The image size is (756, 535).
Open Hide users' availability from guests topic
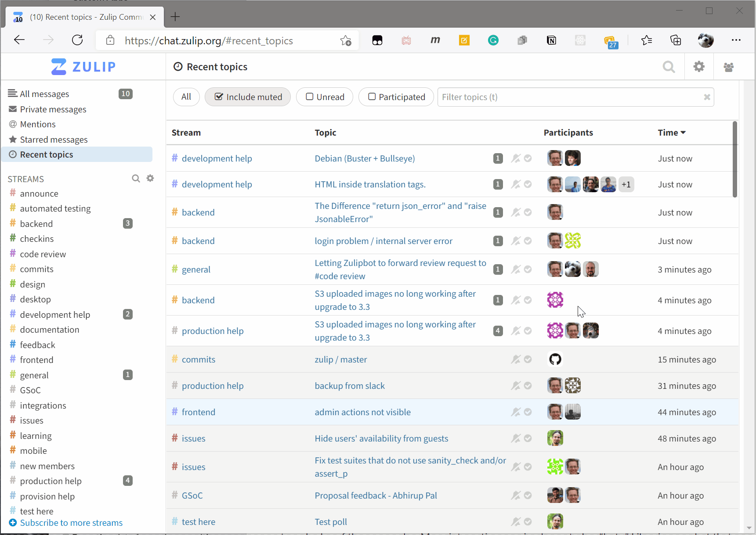click(x=381, y=438)
